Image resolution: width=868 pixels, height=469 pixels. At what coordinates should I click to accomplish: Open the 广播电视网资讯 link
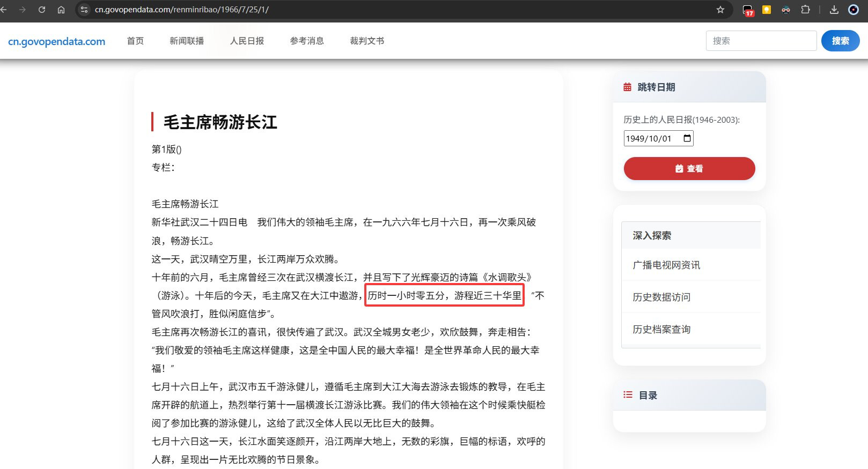point(666,265)
